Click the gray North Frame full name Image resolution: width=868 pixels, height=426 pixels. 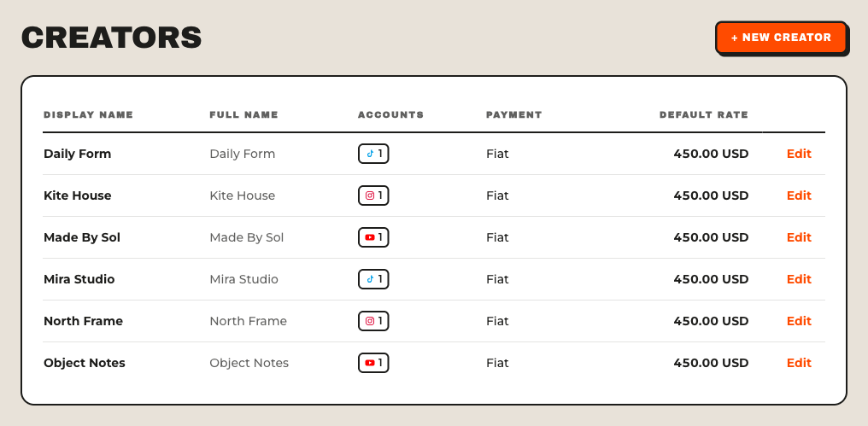[x=248, y=321]
